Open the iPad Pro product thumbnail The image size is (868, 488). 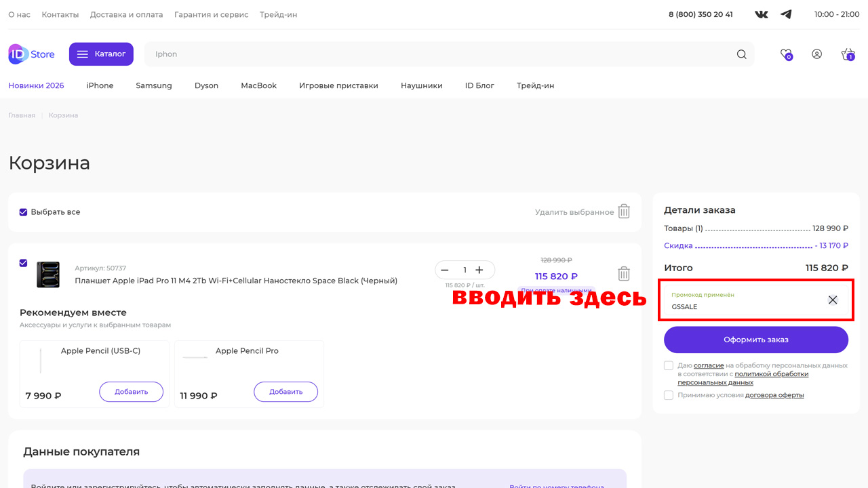pos(48,274)
